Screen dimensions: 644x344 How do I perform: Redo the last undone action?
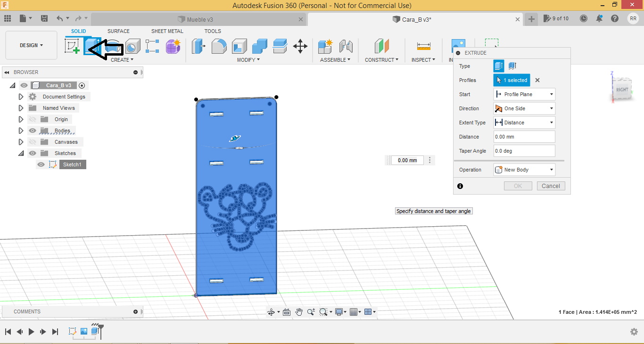point(79,18)
